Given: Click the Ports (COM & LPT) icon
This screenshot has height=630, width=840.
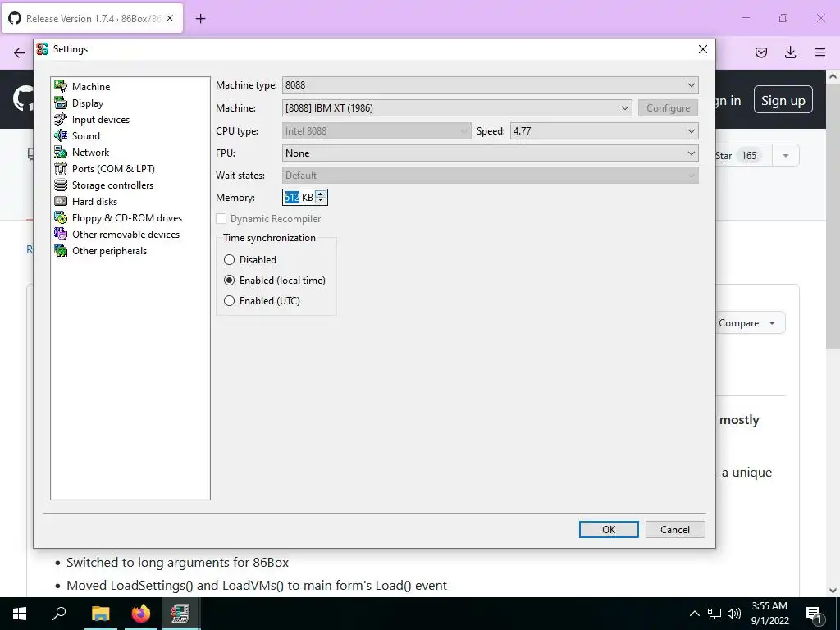Looking at the screenshot, I should [x=61, y=169].
